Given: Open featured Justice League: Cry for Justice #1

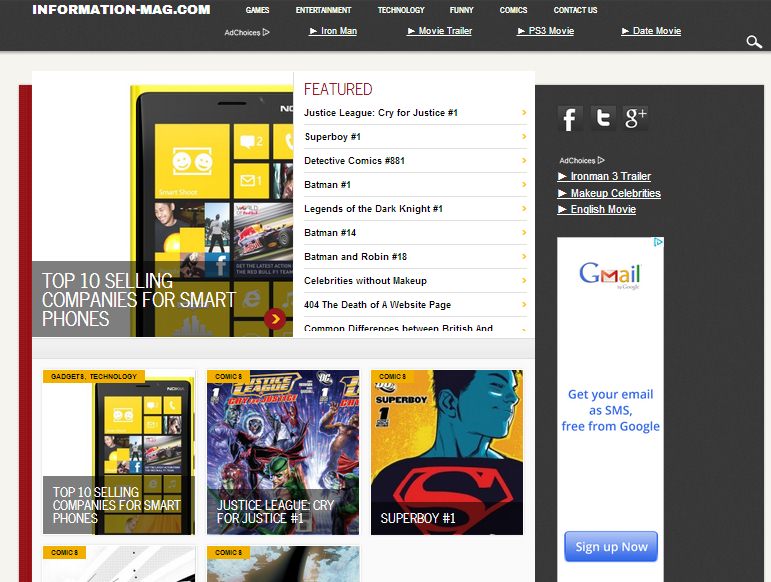Looking at the screenshot, I should [381, 113].
